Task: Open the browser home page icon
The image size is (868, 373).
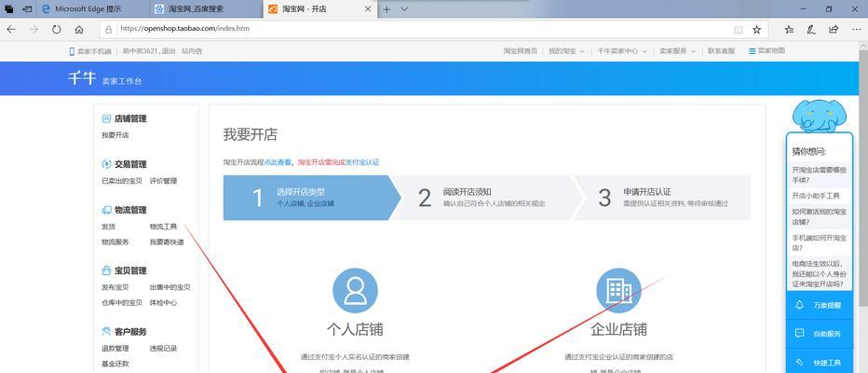Action: (x=79, y=30)
